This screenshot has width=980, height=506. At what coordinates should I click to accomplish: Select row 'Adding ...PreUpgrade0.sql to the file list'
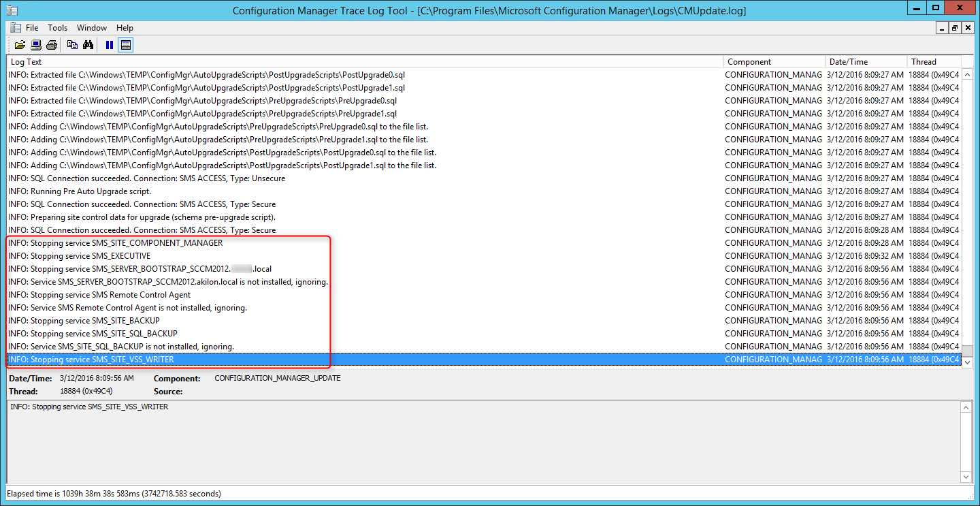coord(484,127)
